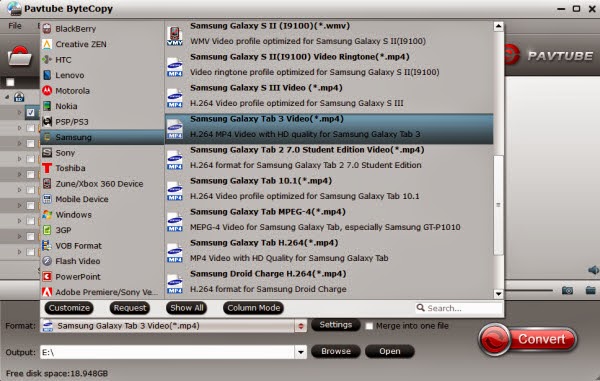Viewport: 600px width, 381px height.
Task: Select the Motorola category
Action: (x=102, y=91)
